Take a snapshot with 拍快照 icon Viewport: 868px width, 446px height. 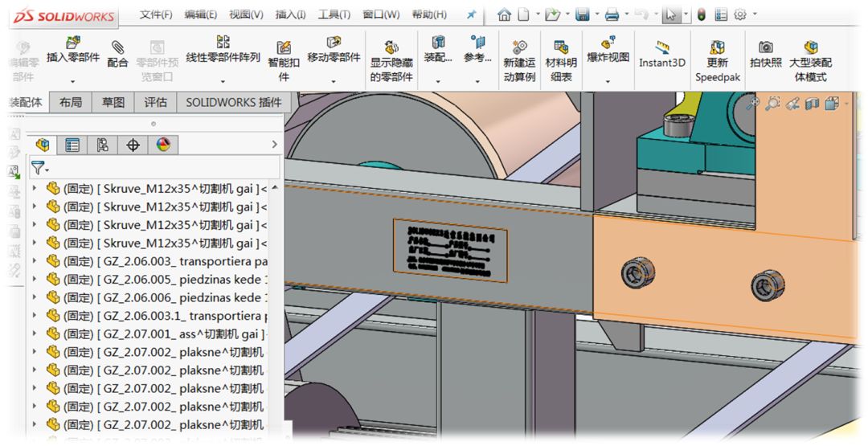tap(766, 47)
